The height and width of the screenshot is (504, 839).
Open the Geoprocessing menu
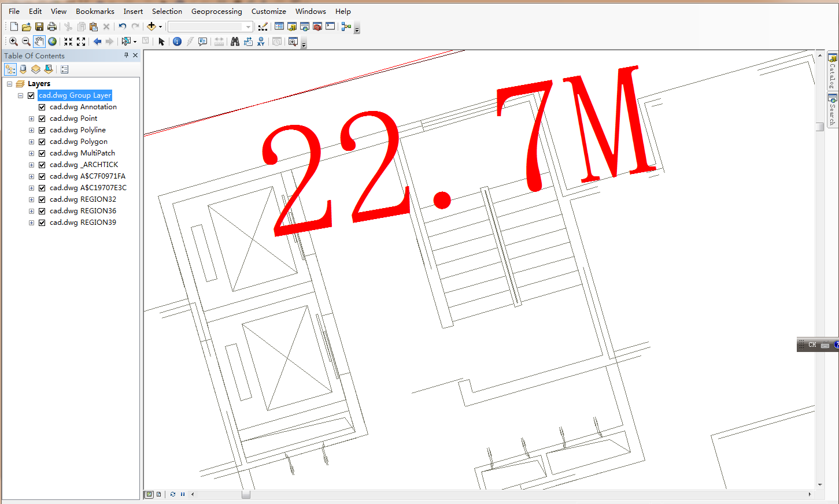point(217,11)
